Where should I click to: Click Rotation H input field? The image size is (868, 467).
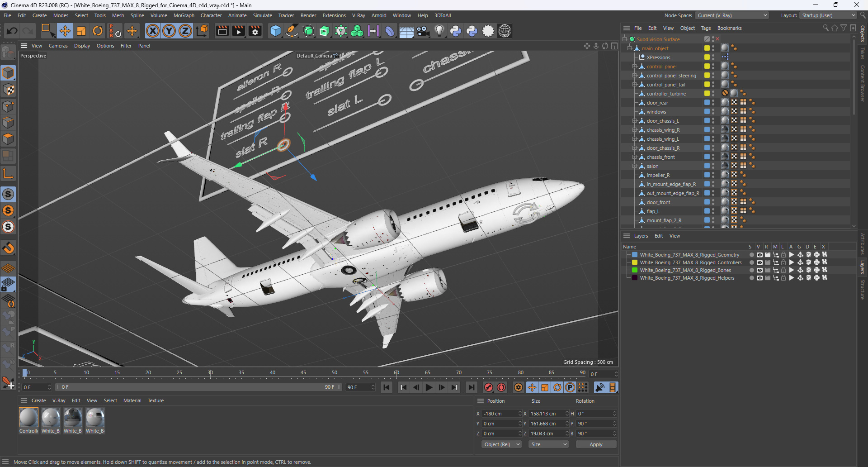pyautogui.click(x=596, y=414)
